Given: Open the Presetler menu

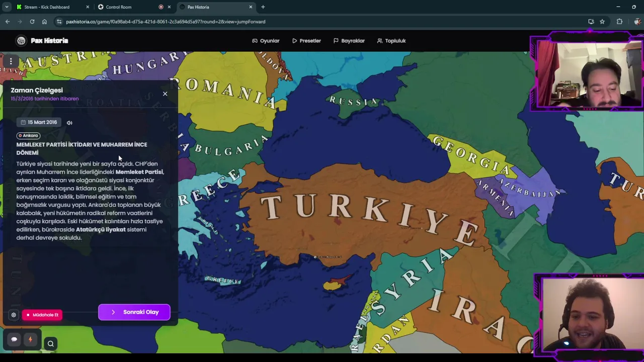Looking at the screenshot, I should click(306, 41).
